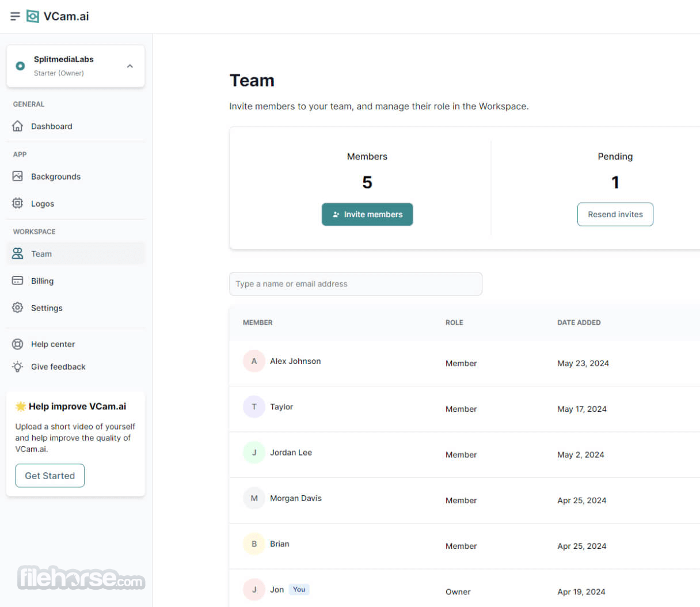Image resolution: width=700 pixels, height=607 pixels.
Task: Click Alex Johnson's avatar circle
Action: click(x=254, y=361)
